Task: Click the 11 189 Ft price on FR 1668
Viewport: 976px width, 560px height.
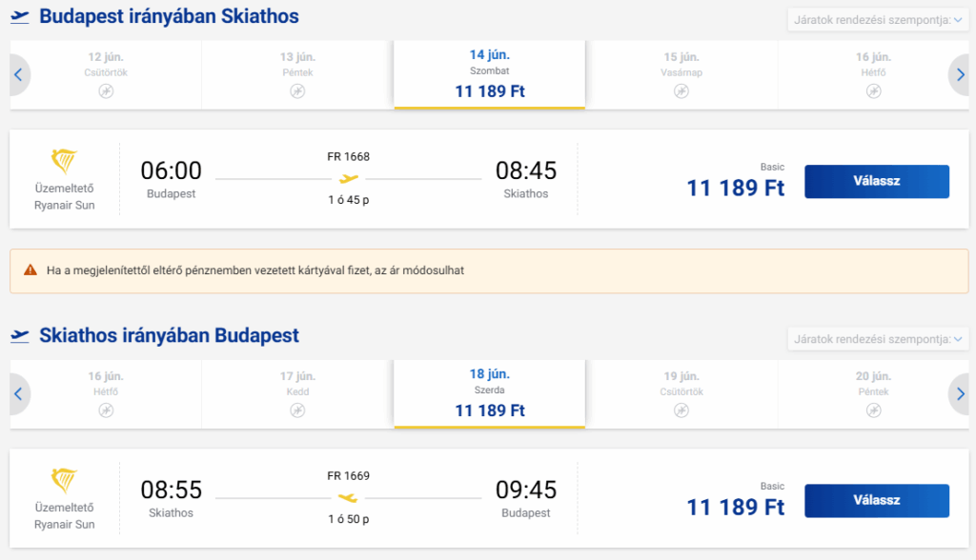Action: (735, 188)
